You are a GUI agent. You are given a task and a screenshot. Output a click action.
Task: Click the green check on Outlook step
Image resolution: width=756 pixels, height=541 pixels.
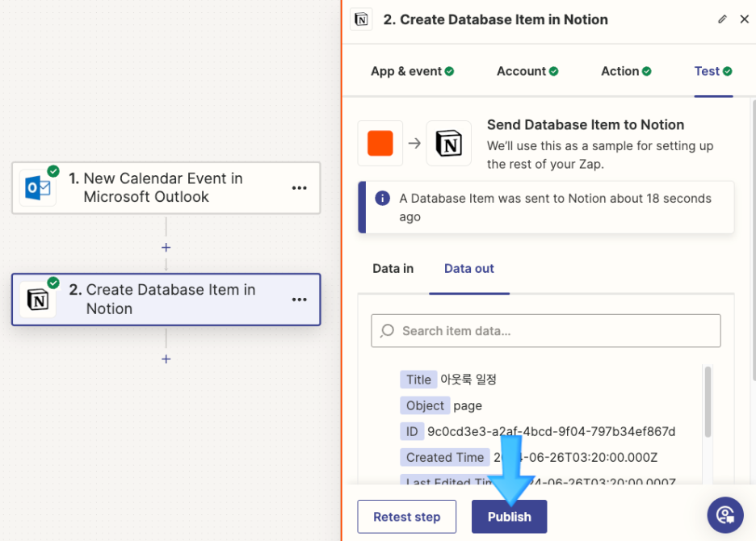53,171
